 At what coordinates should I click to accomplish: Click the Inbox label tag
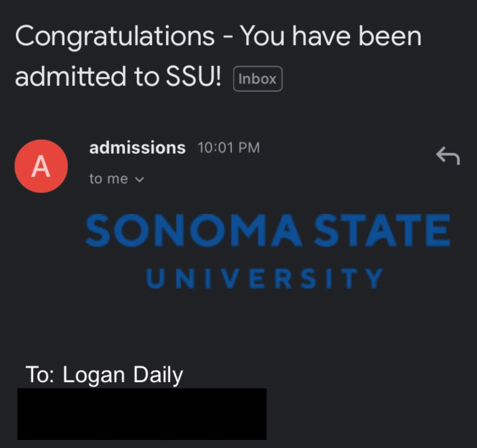258,79
